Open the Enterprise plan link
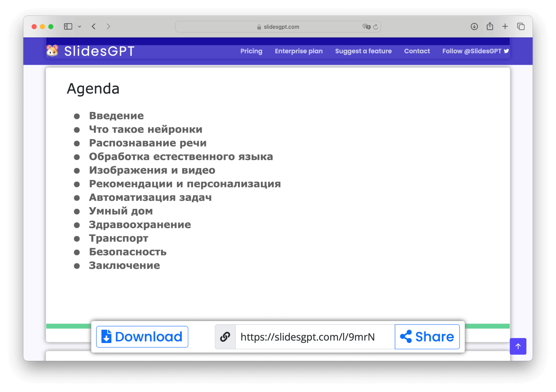556x392 pixels. tap(298, 51)
